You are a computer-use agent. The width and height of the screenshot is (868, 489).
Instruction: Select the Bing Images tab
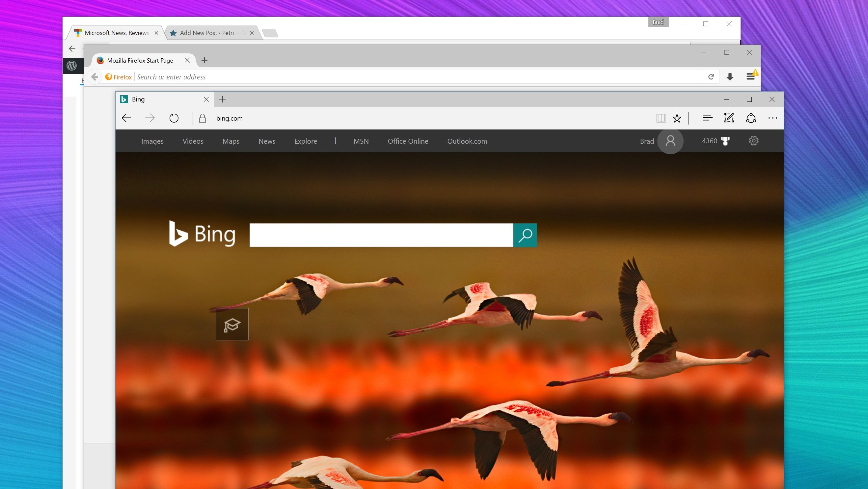[152, 141]
